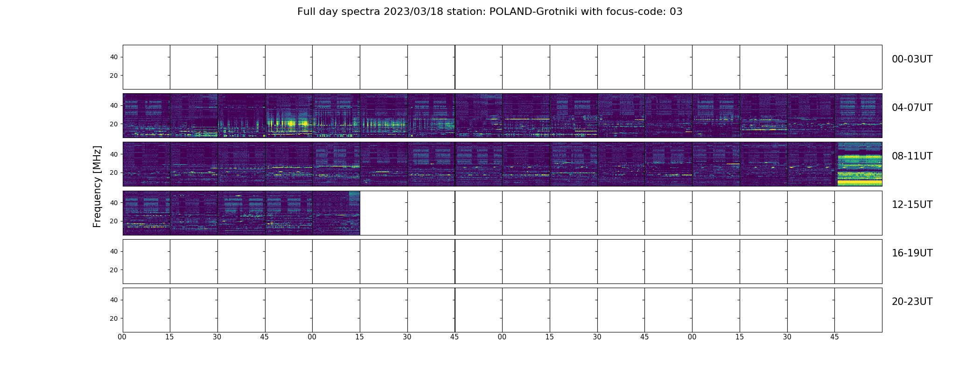Click the 20 tick label on the 00-03UT row

(114, 76)
